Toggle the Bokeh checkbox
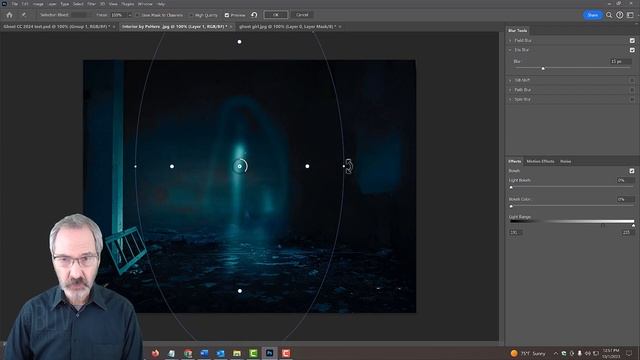This screenshot has height=360, width=640. (x=632, y=171)
